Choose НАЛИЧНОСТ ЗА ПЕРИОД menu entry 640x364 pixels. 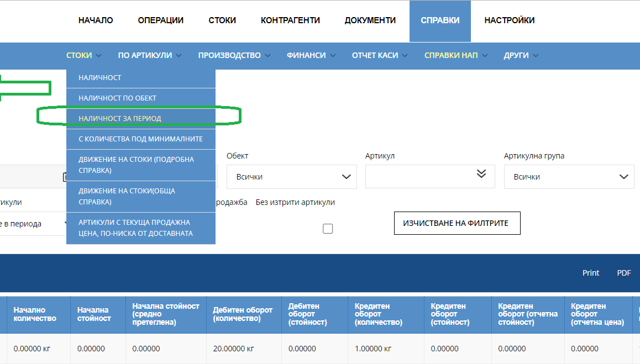[x=141, y=119]
